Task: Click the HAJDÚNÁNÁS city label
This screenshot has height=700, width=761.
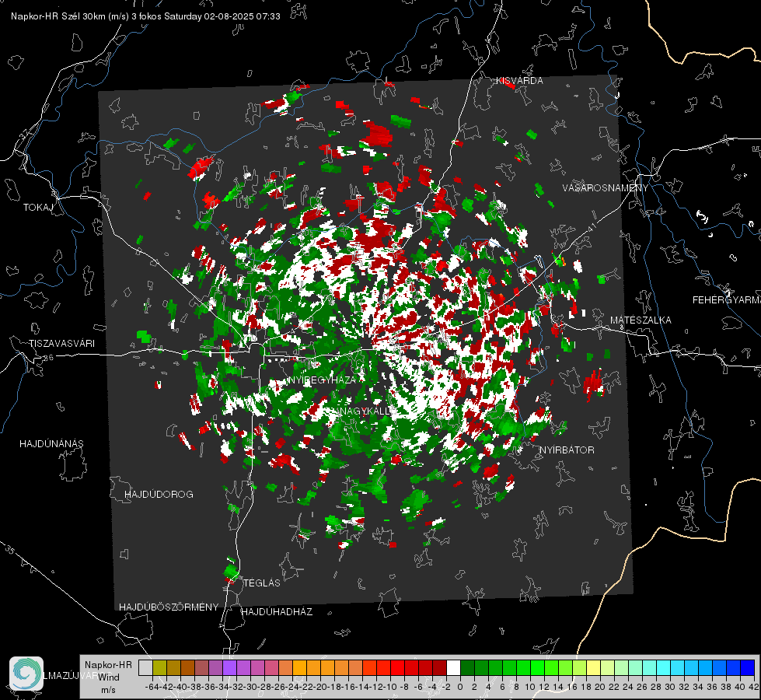Action: [x=51, y=444]
